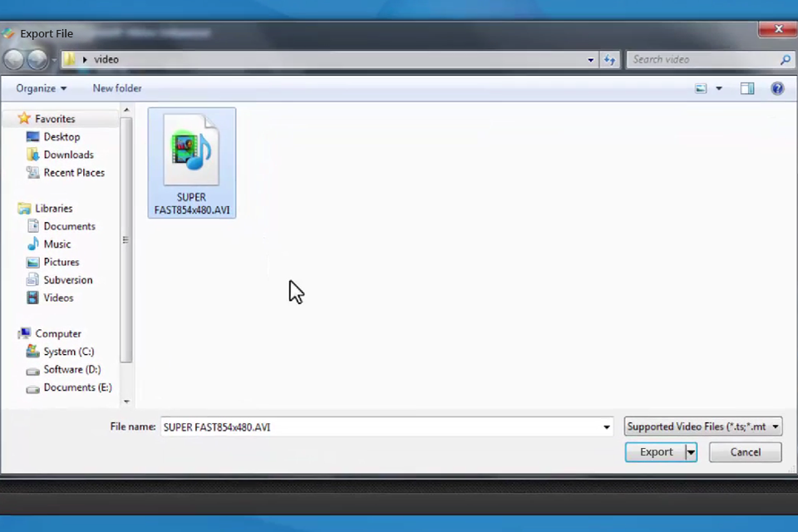
Task: Click the Back navigation arrow button
Action: (x=14, y=60)
